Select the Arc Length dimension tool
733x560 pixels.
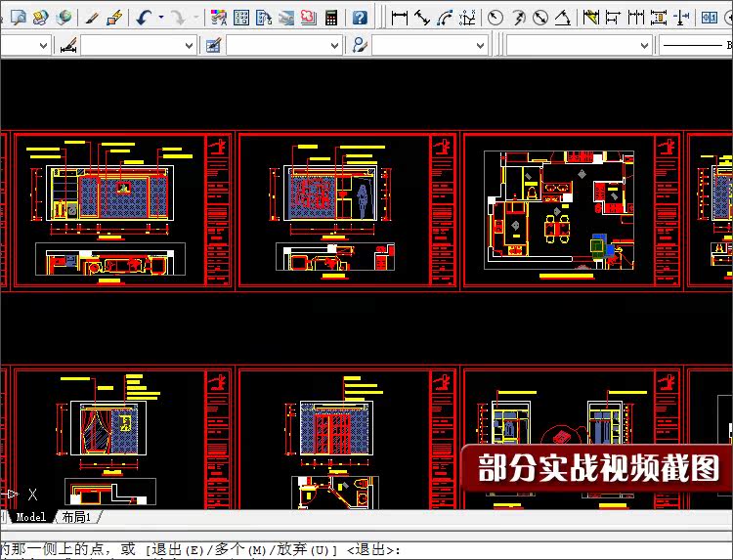coord(445,18)
